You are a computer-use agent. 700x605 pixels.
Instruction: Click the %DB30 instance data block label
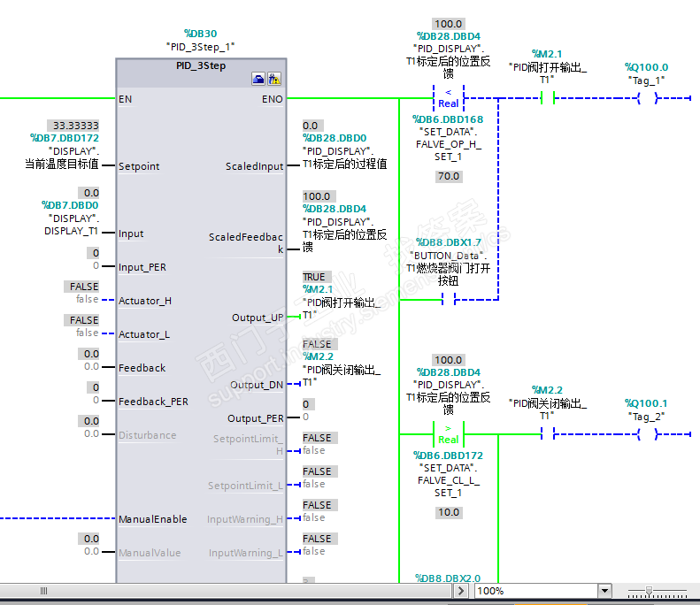[201, 34]
